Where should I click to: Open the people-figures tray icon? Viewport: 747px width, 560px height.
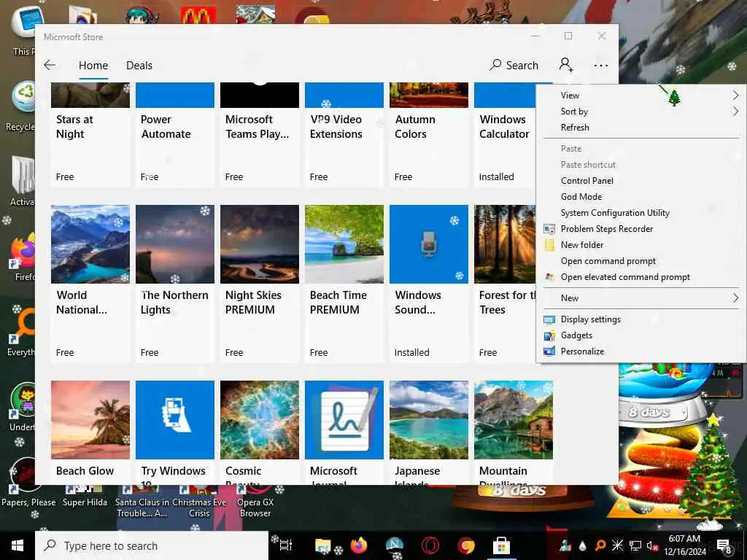point(565,545)
